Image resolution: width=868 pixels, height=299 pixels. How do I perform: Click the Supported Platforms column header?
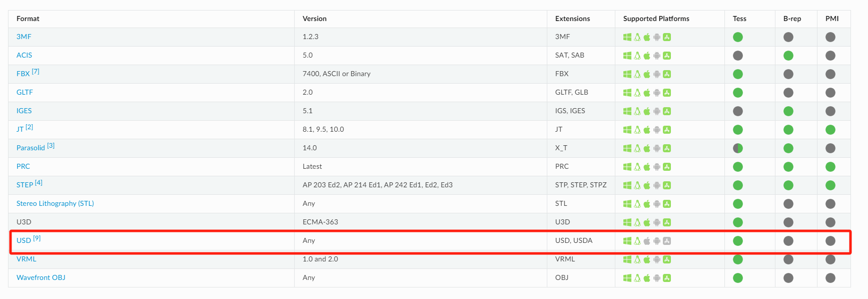point(656,19)
